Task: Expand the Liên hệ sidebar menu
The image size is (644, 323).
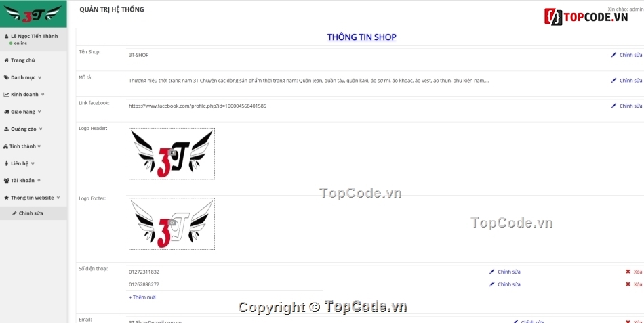Action: coord(20,163)
